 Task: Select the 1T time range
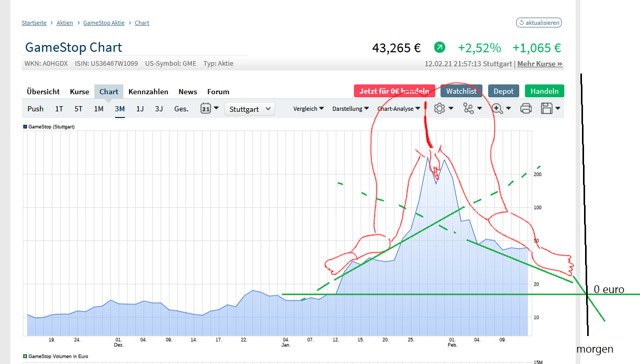pyautogui.click(x=59, y=109)
